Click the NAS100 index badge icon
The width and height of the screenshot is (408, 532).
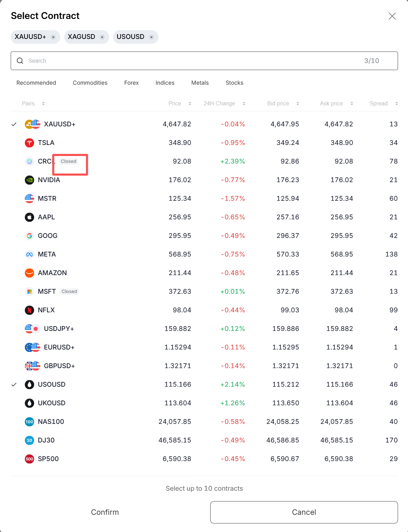click(30, 422)
